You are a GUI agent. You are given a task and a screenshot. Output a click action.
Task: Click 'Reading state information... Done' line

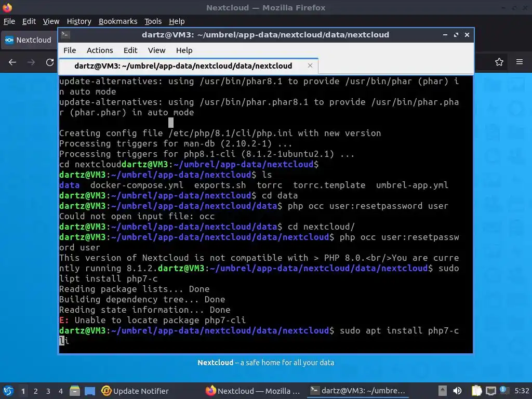pos(144,310)
